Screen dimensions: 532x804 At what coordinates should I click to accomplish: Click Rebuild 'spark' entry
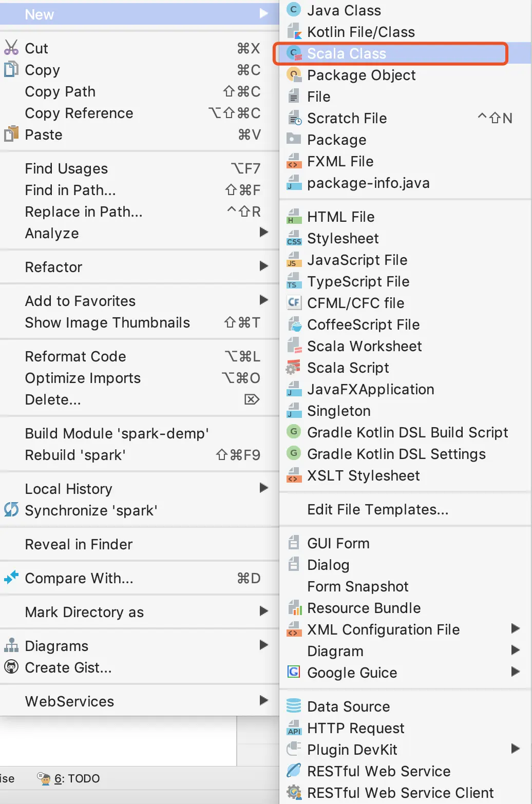coord(75,455)
